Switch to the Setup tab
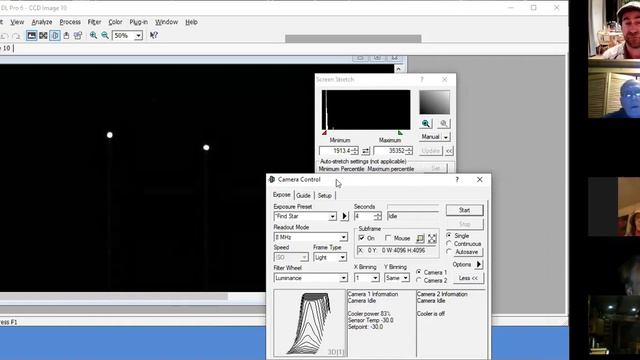The image size is (640, 360). tap(324, 196)
